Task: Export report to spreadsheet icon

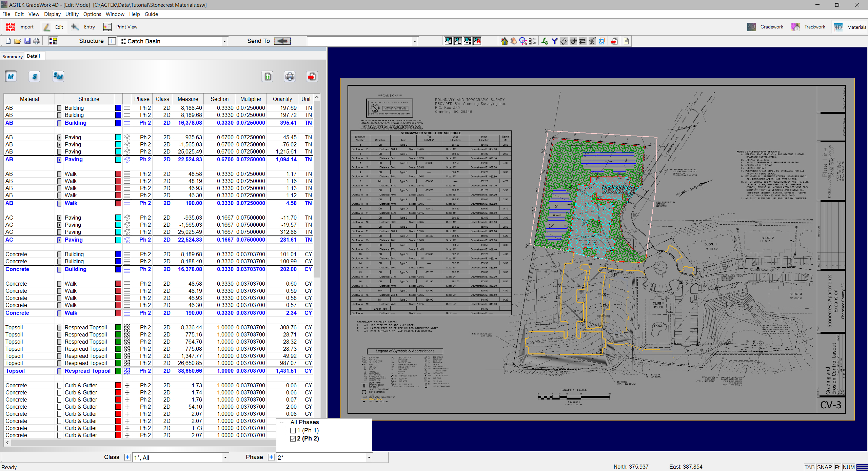Action: [268, 77]
